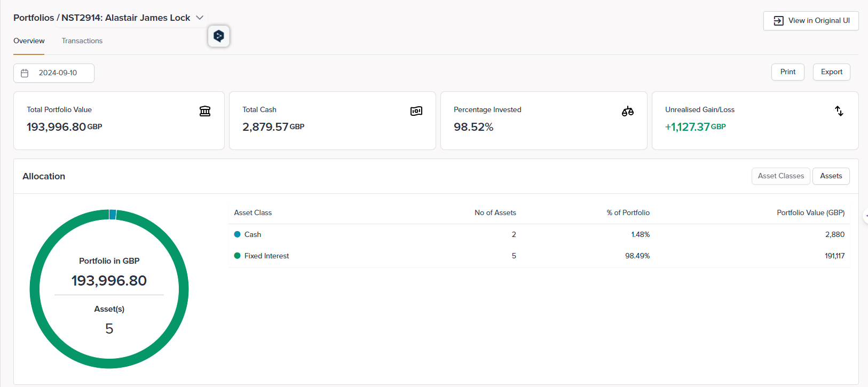Switch allocation view to Asset Classes

pyautogui.click(x=780, y=176)
